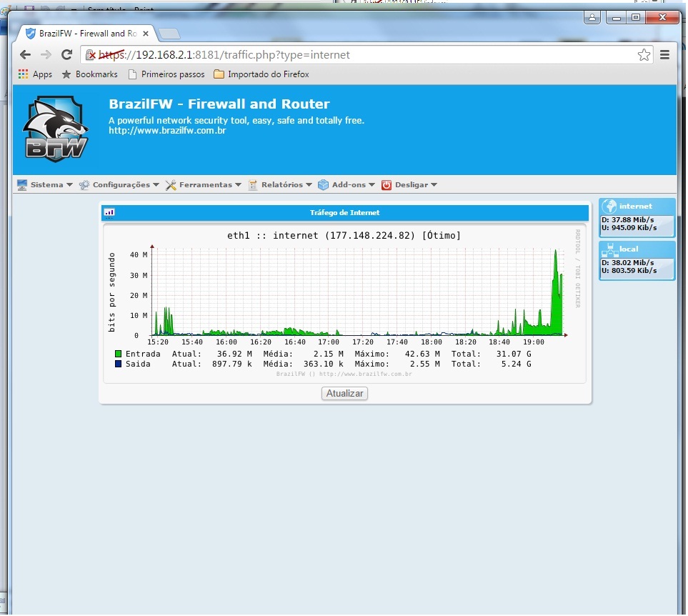The width and height of the screenshot is (688, 616).
Task: Click the Tráfego de Internet panel title
Action: [344, 213]
